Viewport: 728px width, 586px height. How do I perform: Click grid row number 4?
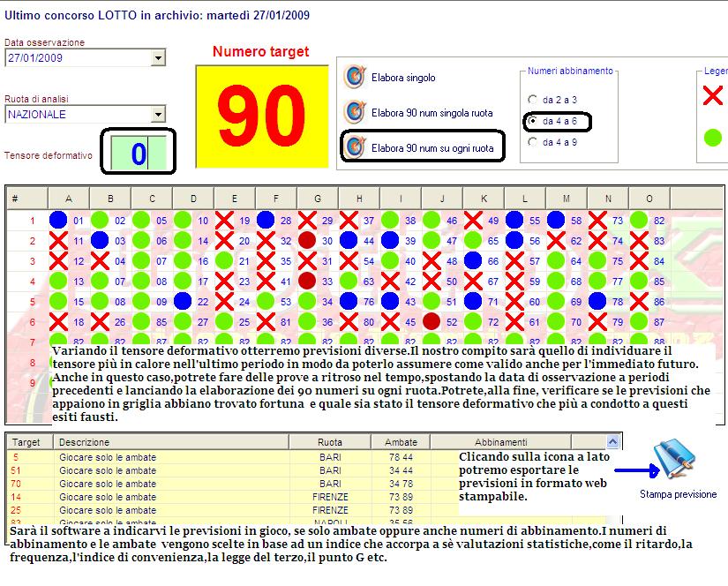pos(33,282)
